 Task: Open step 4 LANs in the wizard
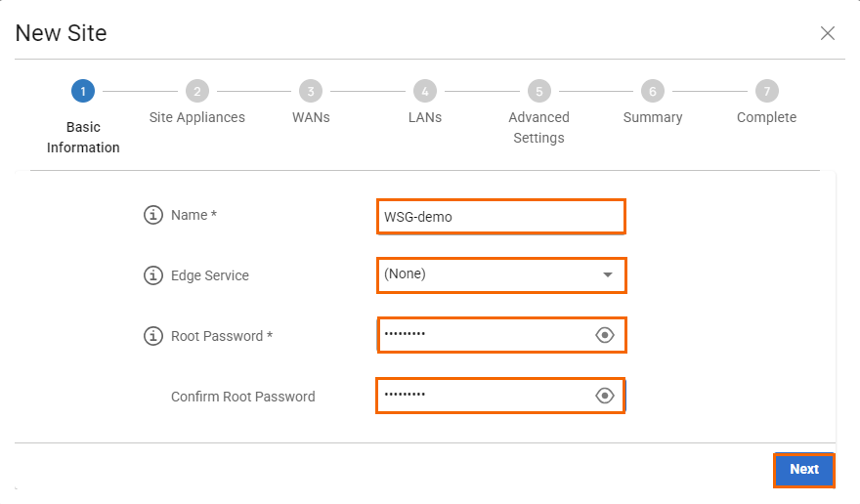click(425, 92)
